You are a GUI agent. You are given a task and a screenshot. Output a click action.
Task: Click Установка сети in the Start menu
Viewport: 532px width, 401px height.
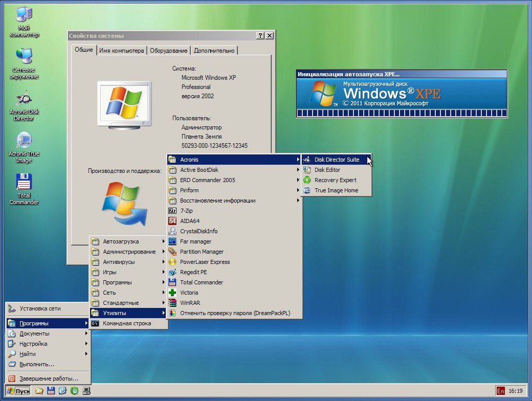tap(48, 309)
